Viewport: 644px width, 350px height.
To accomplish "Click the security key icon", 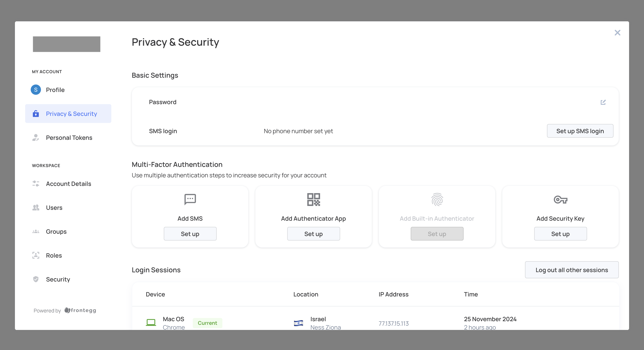I will point(560,199).
